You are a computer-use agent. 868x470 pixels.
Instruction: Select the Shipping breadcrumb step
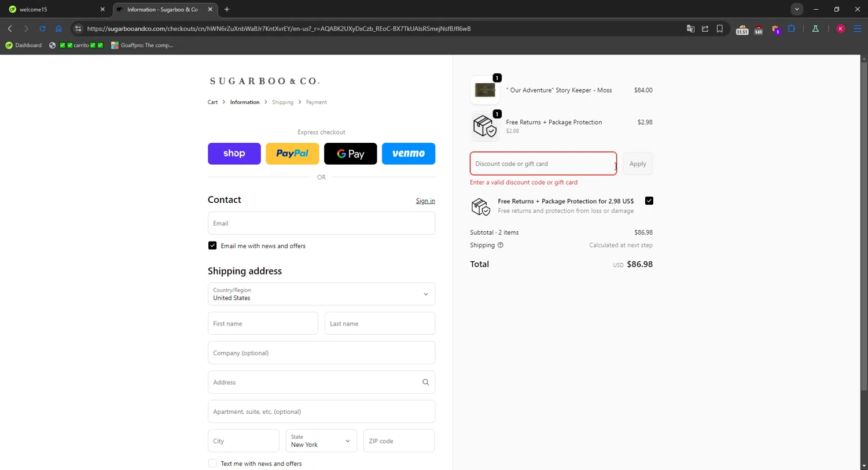coord(282,102)
